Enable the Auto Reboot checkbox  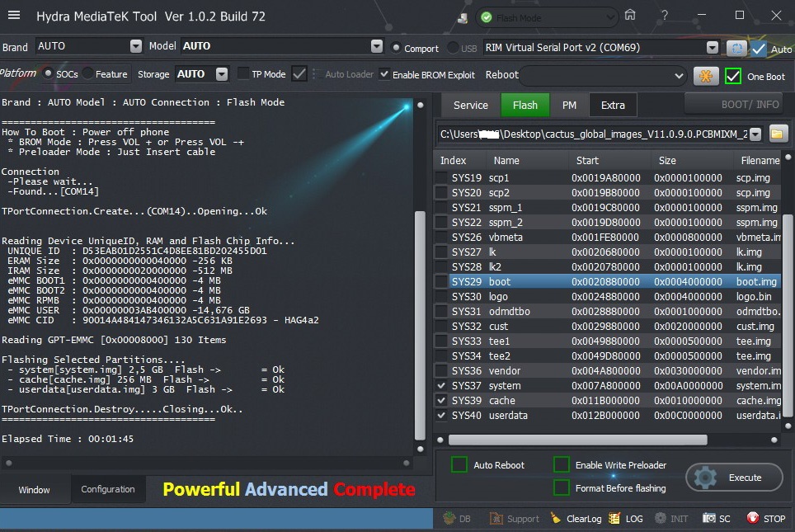459,465
